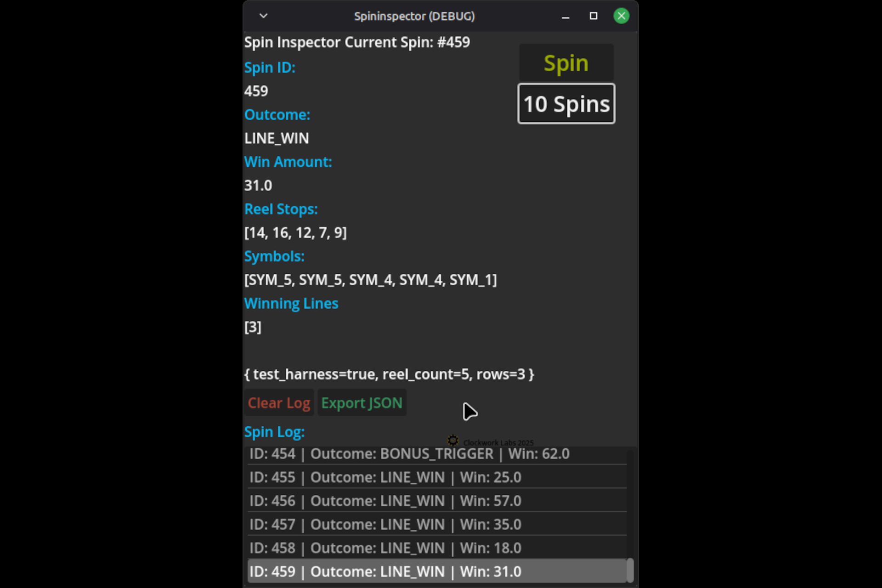Minimize the Spininspector window
Screen dimensions: 882x588
point(565,17)
